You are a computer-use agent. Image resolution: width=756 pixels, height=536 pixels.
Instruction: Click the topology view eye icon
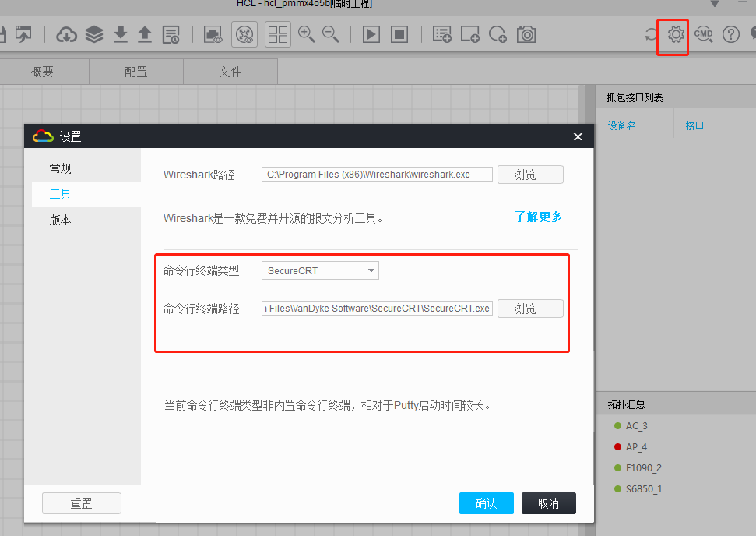(244, 34)
